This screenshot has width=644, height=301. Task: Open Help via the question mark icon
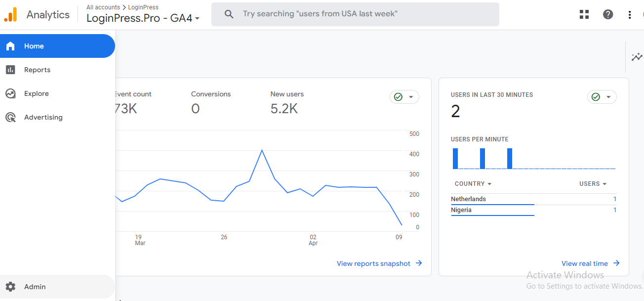click(607, 14)
